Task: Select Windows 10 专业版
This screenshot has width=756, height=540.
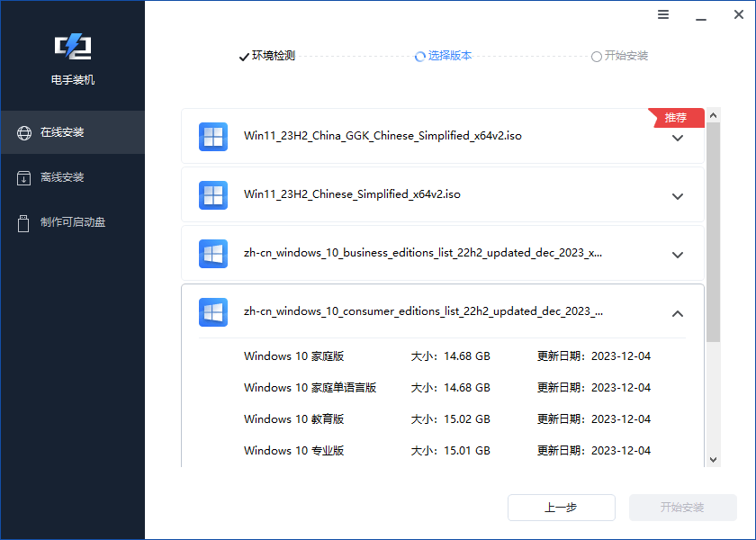Action: click(293, 450)
